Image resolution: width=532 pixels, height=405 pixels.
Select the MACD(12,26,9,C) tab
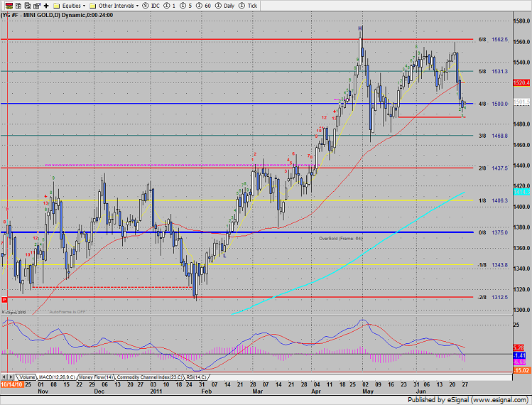tap(57, 377)
